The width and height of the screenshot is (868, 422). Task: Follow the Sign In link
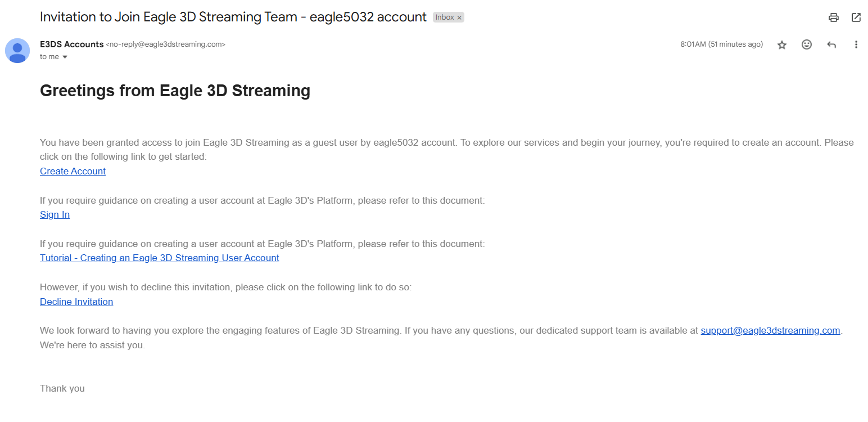pyautogui.click(x=55, y=214)
